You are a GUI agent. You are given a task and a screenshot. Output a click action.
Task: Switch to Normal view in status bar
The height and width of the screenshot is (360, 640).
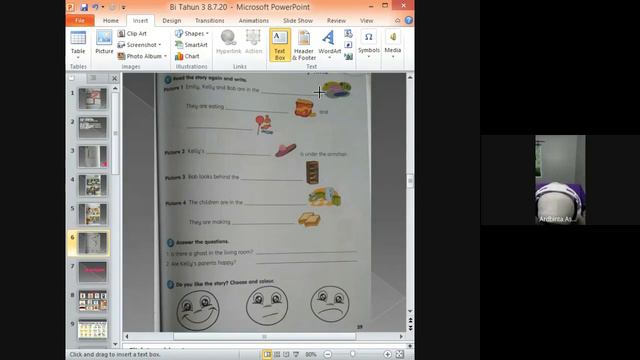[x=267, y=354]
